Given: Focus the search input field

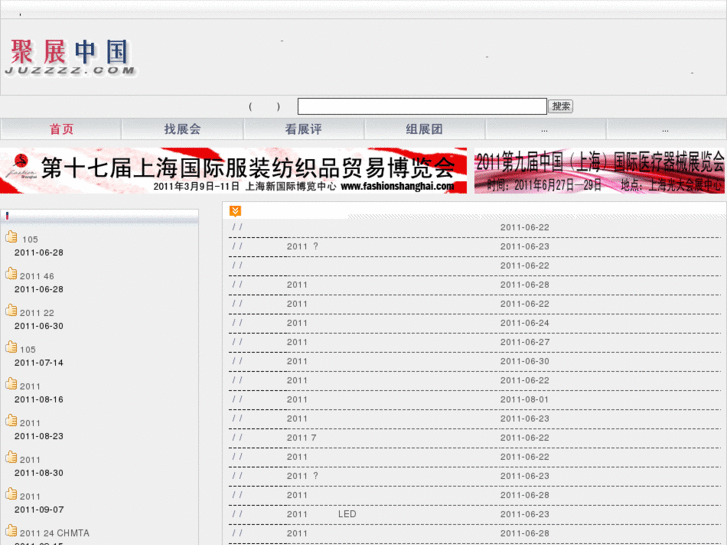Looking at the screenshot, I should coord(422,106).
